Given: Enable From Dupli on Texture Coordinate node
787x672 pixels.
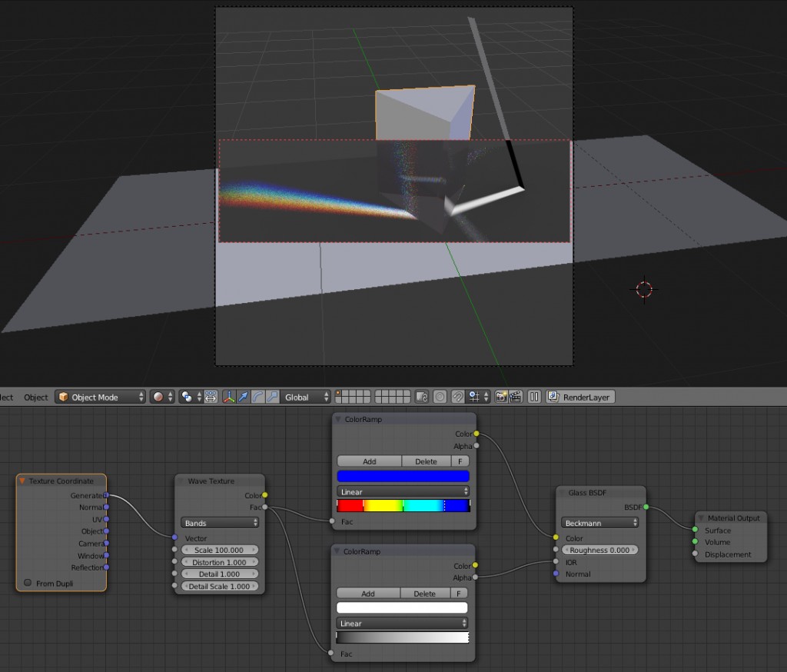Looking at the screenshot, I should point(29,583).
